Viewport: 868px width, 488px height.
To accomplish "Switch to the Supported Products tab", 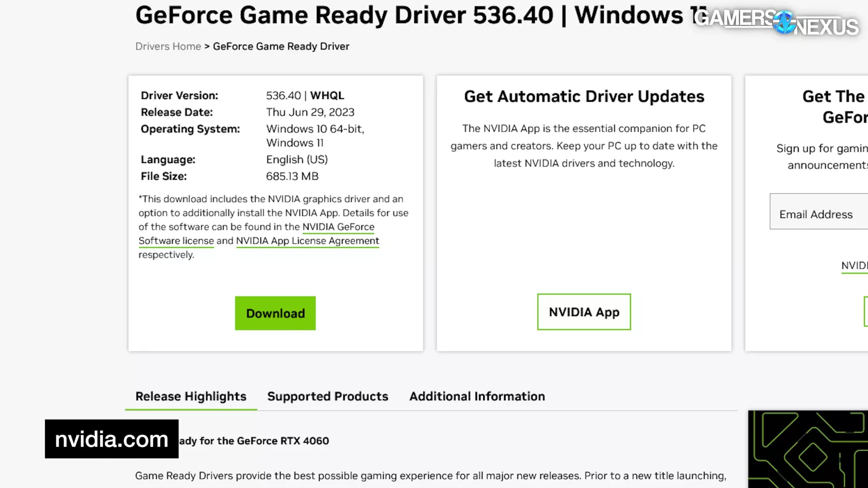I will (x=328, y=396).
